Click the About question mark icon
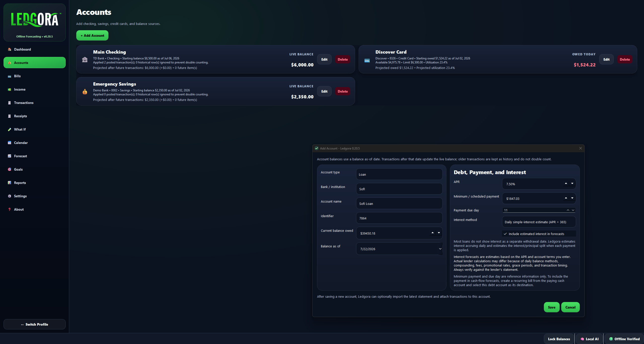The image size is (644, 344). (x=10, y=209)
